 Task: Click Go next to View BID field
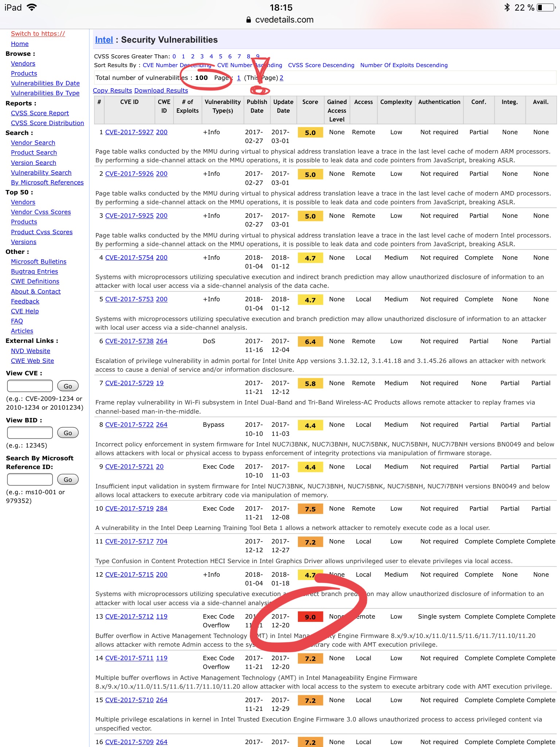(x=68, y=433)
